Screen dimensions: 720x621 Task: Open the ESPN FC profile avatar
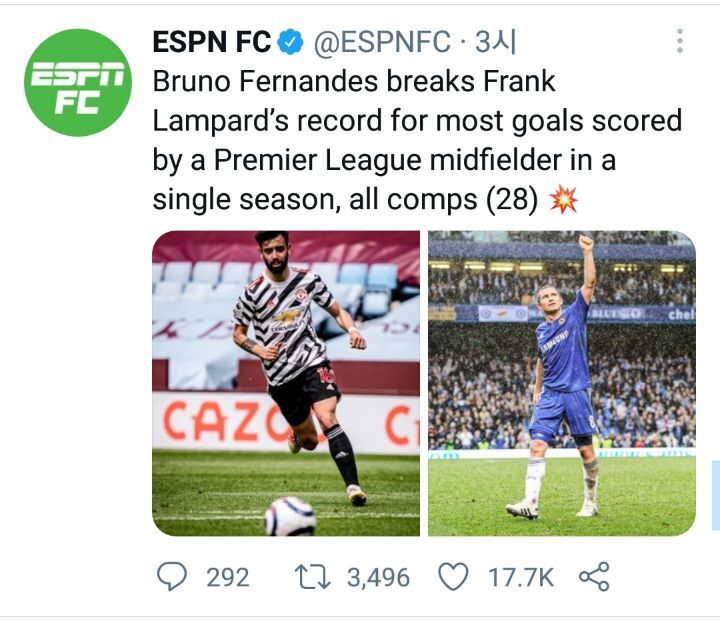coord(78,82)
